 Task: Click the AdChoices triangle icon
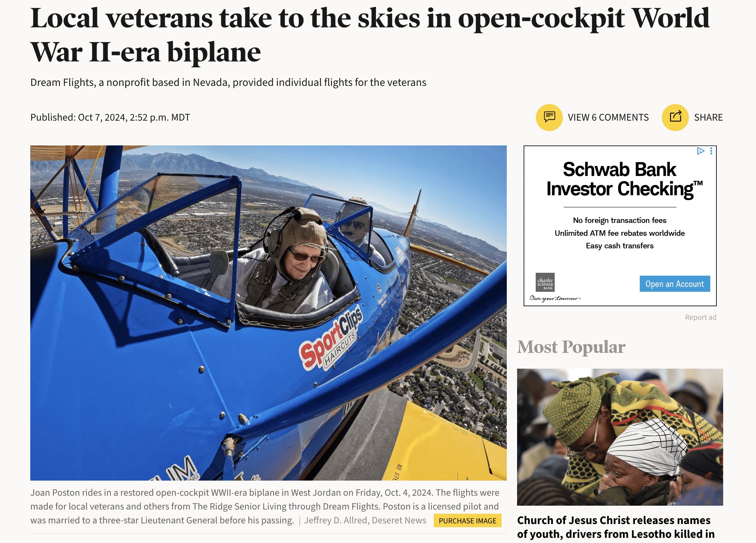pos(700,151)
